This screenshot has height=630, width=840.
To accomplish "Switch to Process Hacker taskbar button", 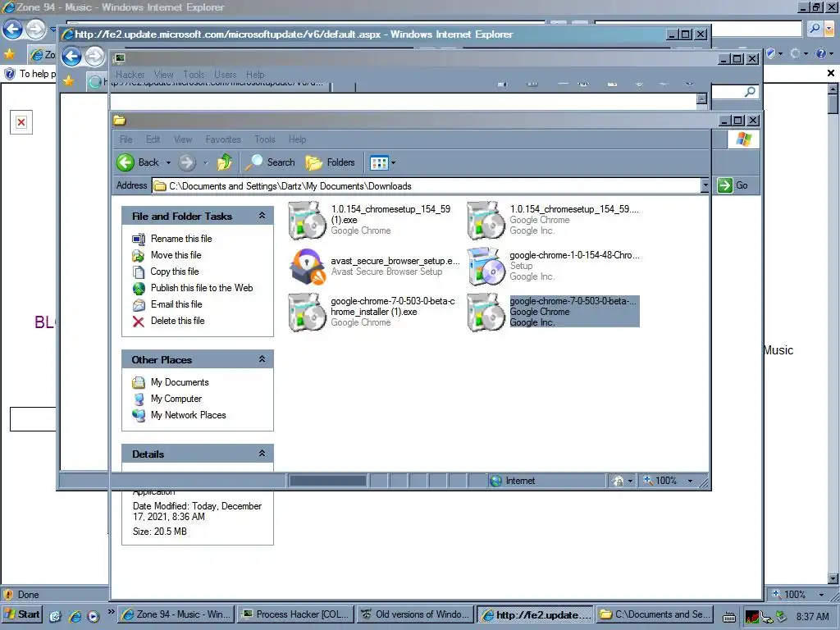I will coord(295,614).
